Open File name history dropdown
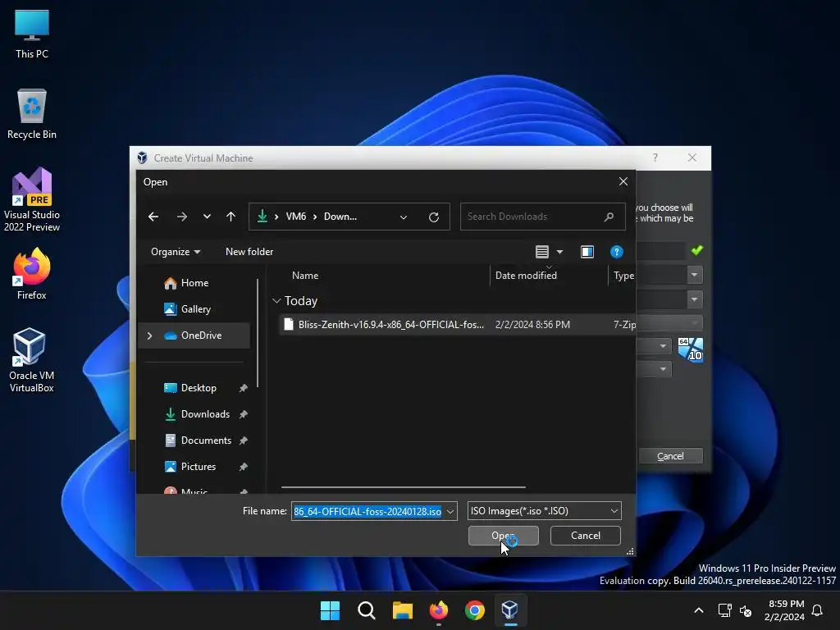 450,511
